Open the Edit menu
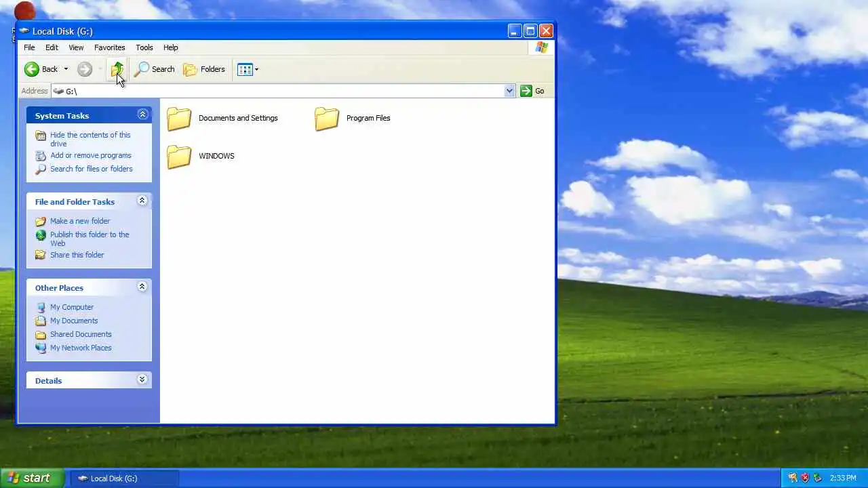Viewport: 868px width, 488px height. point(52,47)
